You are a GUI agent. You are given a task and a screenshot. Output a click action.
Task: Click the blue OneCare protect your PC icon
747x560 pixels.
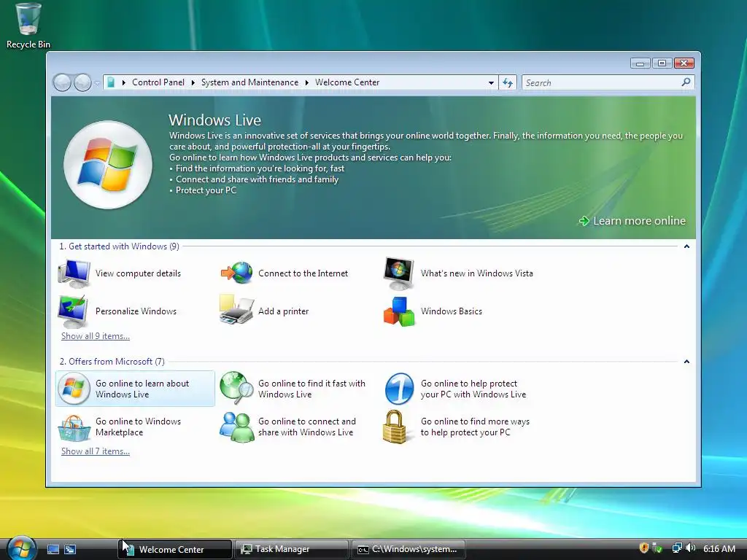pos(399,389)
